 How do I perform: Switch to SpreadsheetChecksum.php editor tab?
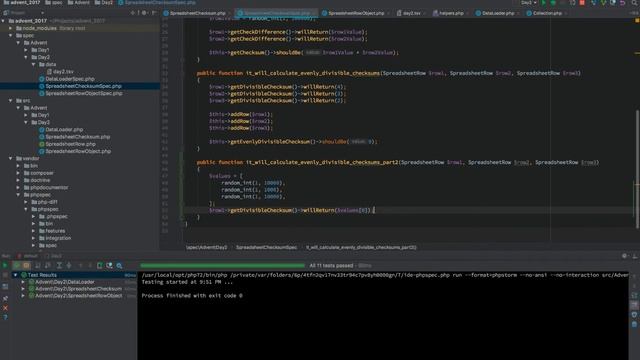[198, 13]
